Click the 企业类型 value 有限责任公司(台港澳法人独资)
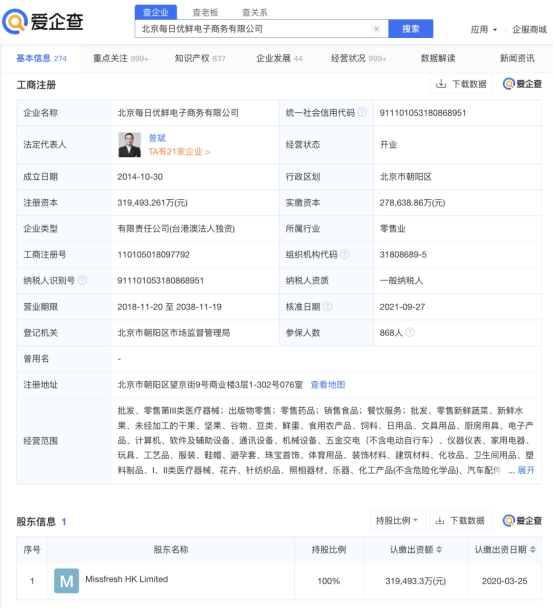This screenshot has width=554, height=609. [x=176, y=228]
